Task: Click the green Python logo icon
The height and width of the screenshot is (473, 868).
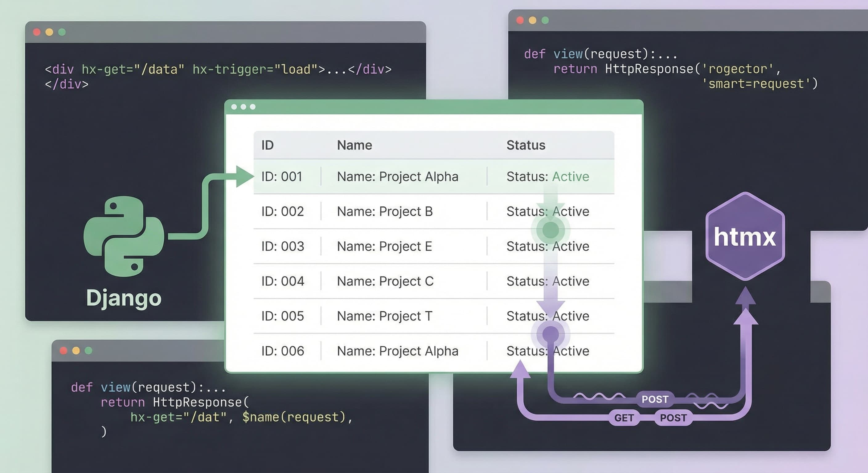Action: 124,236
